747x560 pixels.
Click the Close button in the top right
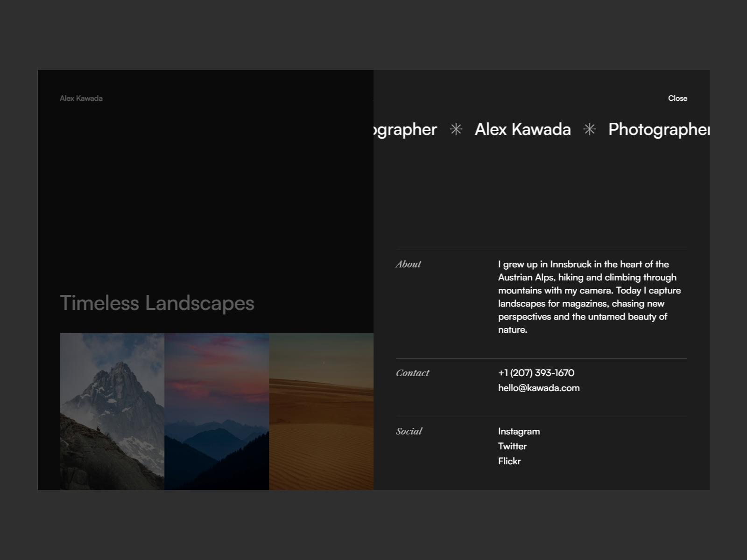pyautogui.click(x=678, y=98)
